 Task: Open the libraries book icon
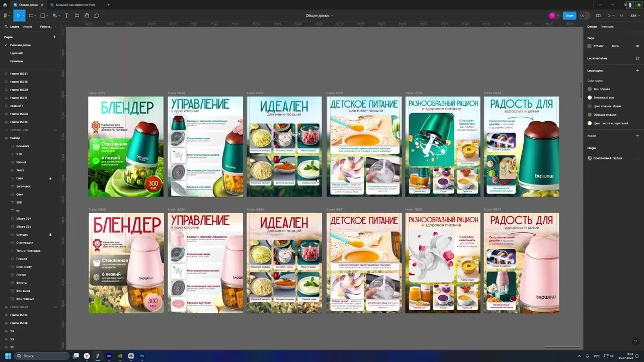(598, 16)
